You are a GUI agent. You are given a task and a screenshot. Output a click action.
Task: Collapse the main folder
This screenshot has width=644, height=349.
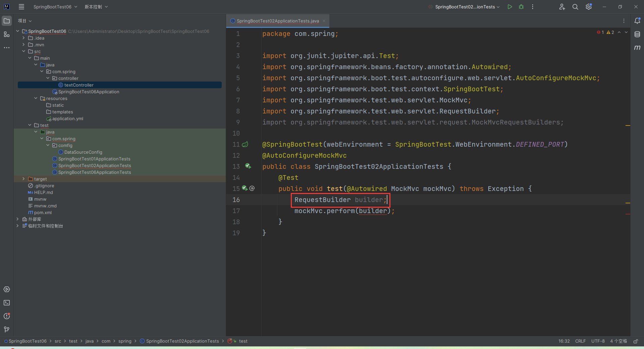click(x=30, y=58)
